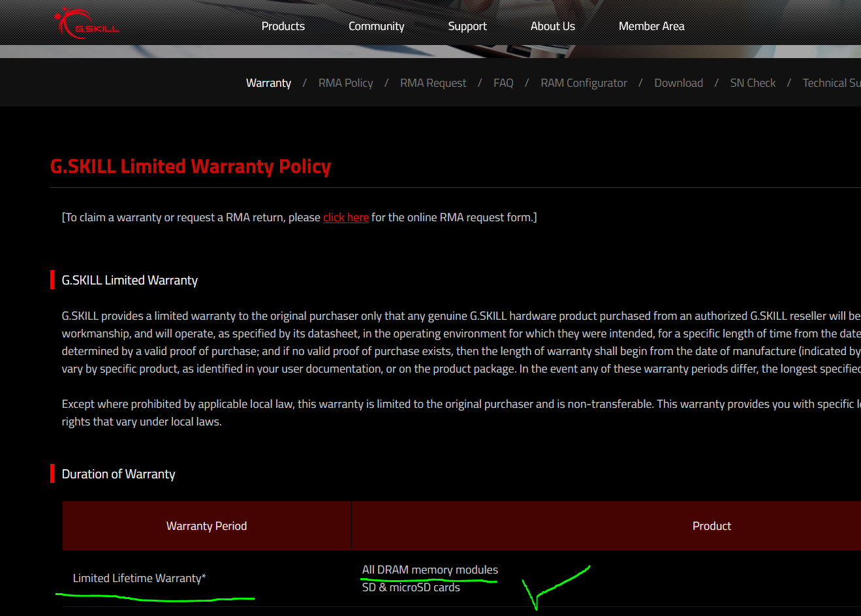Viewport: 861px width, 616px height.
Task: Click the 'Warranty Period' column header
Action: click(206, 526)
